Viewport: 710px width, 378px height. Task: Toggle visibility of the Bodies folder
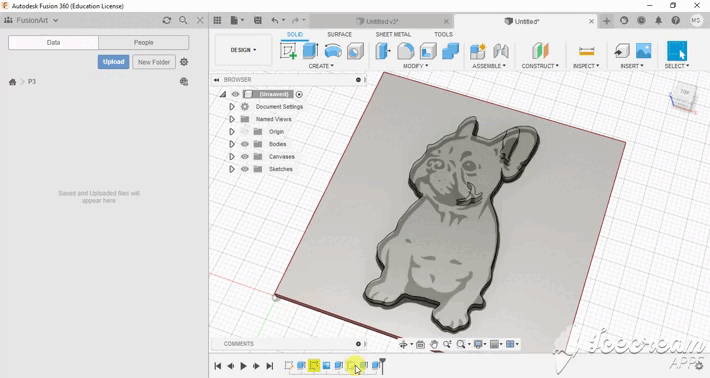point(245,144)
